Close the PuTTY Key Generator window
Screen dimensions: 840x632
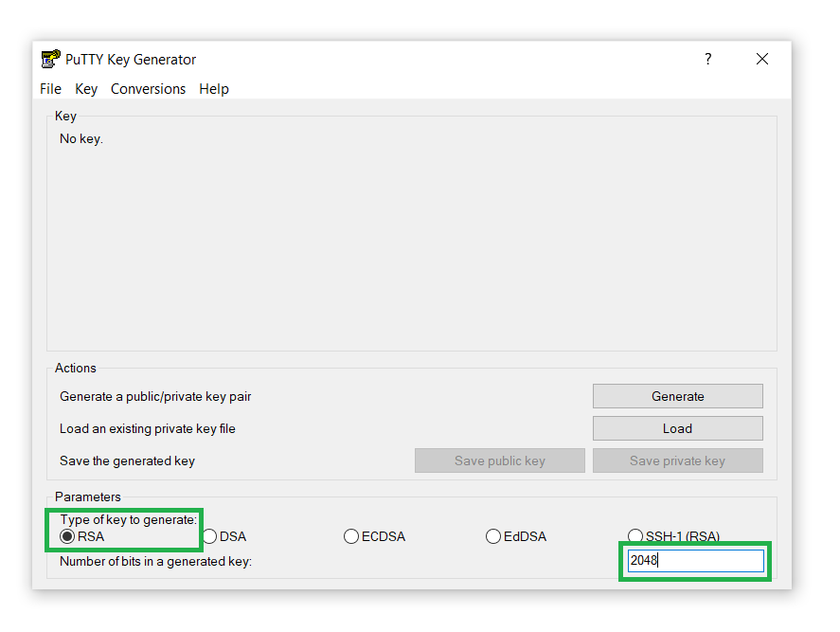click(x=762, y=59)
